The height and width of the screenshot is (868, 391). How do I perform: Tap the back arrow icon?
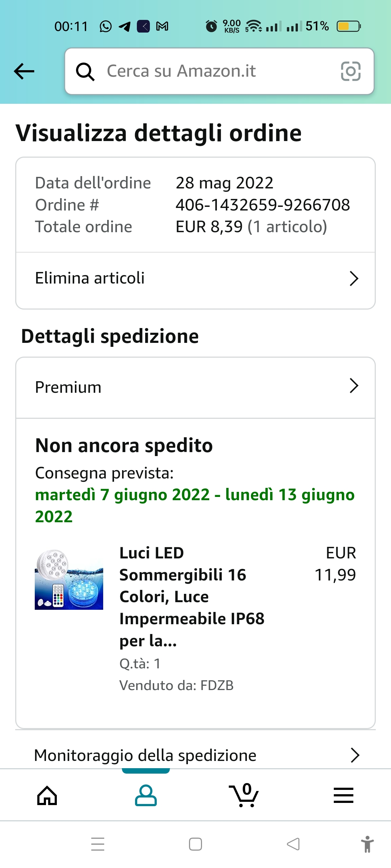[24, 71]
